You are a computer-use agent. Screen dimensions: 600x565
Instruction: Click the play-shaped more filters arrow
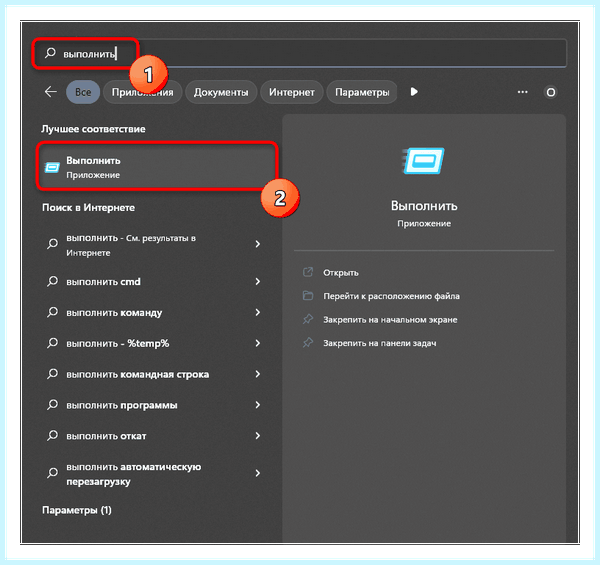(414, 92)
